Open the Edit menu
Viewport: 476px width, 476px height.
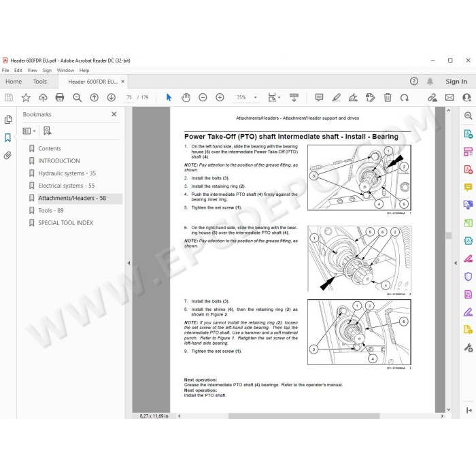coord(18,70)
